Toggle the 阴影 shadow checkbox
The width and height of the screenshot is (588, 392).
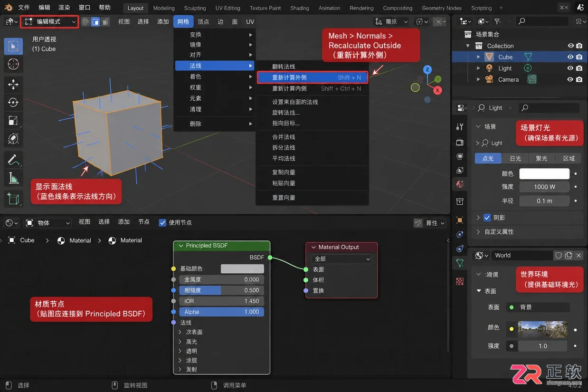(487, 218)
